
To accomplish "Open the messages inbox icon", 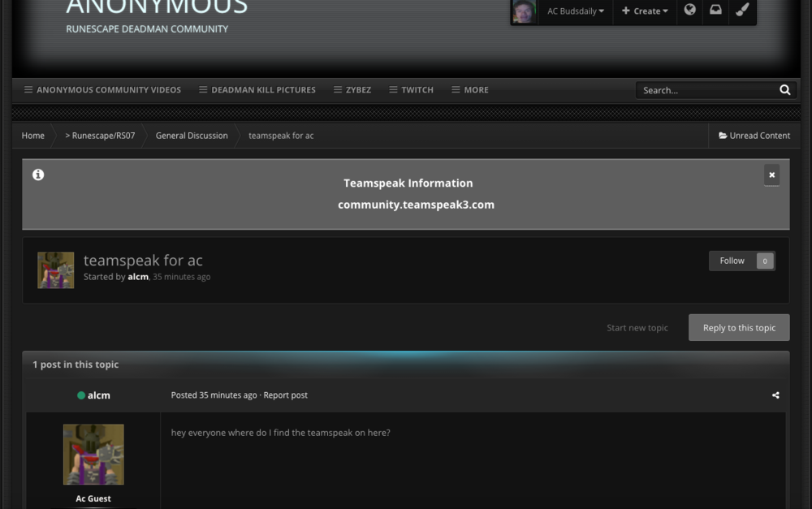I will point(715,11).
